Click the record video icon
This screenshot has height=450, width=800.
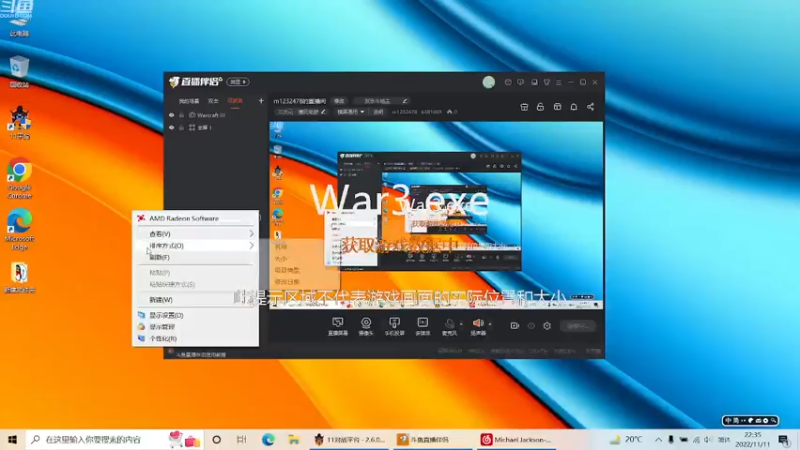pyautogui.click(x=514, y=326)
